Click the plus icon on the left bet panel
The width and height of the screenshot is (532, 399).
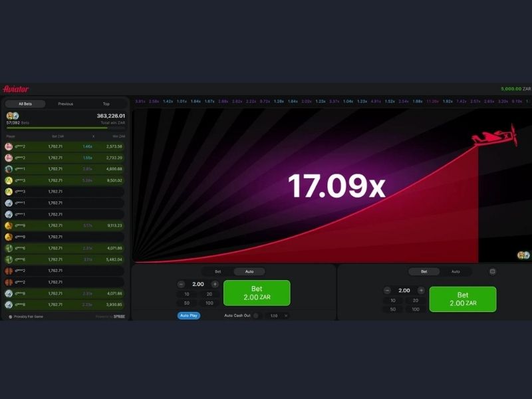215,284
